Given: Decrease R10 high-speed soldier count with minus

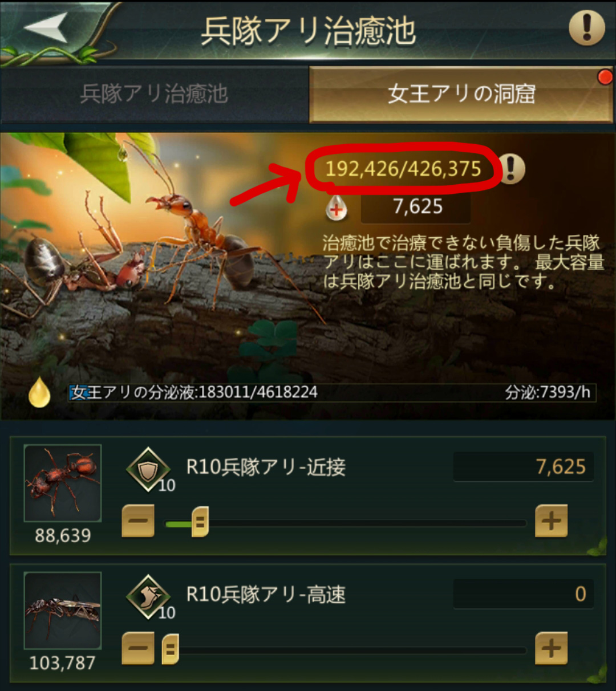Looking at the screenshot, I should point(138,648).
